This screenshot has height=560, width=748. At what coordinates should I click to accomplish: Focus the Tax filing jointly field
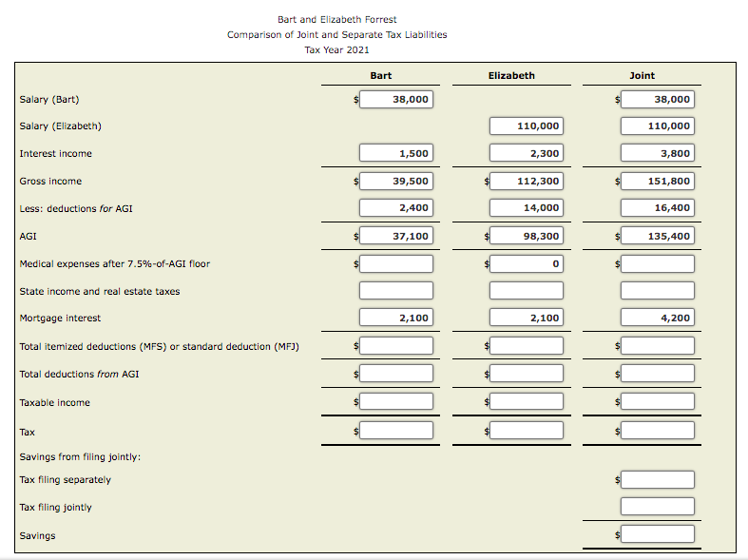pyautogui.click(x=658, y=507)
